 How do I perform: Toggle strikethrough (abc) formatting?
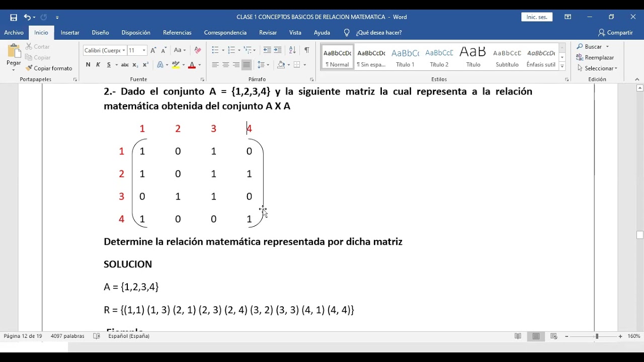click(x=125, y=65)
